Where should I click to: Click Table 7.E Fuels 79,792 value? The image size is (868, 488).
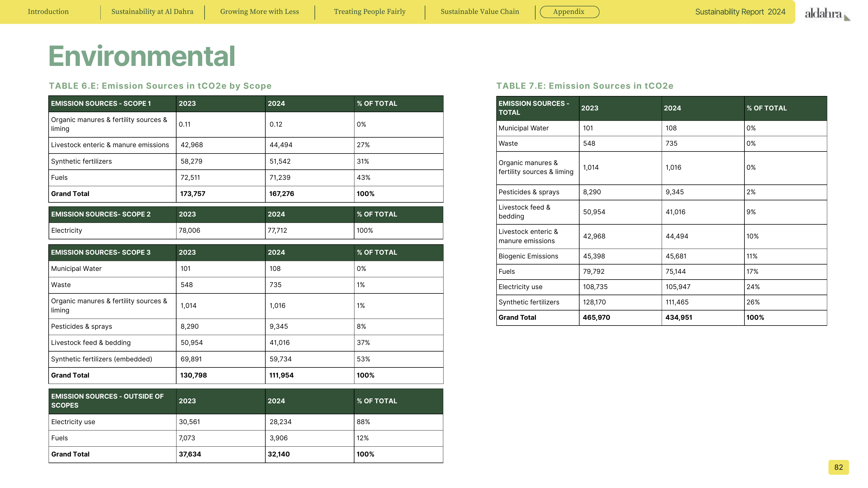[594, 271]
